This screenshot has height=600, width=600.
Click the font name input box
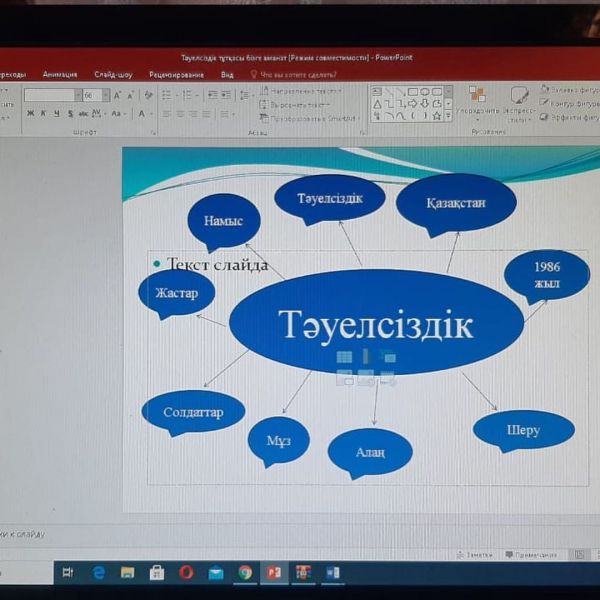pyautogui.click(x=50, y=95)
